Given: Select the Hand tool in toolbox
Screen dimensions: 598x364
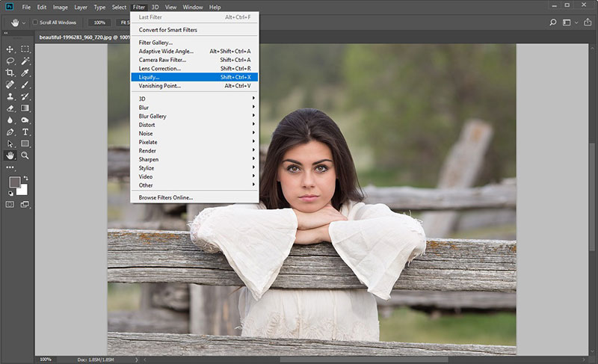Looking at the screenshot, I should [x=10, y=155].
